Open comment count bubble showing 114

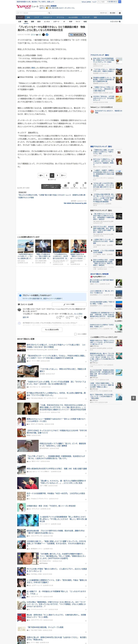click(x=33, y=35)
